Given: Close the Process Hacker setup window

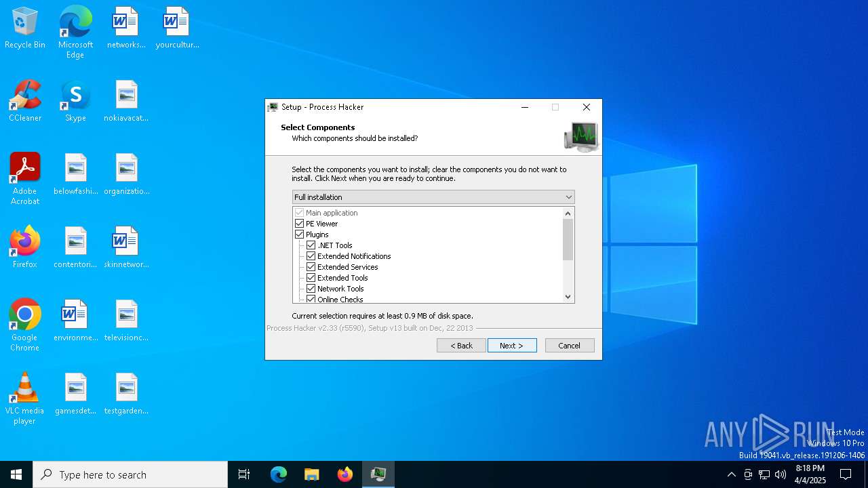Looking at the screenshot, I should pos(587,107).
